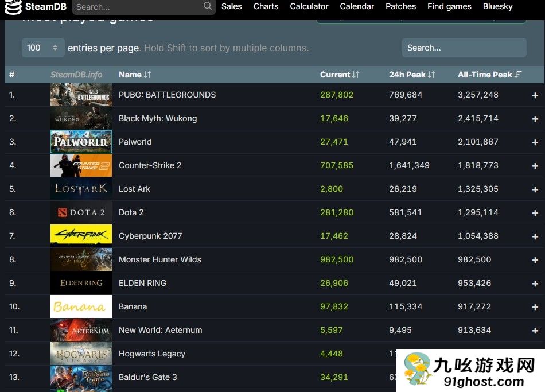Open the search magnifier icon
Screen dimensions: 545x392
[x=207, y=7]
